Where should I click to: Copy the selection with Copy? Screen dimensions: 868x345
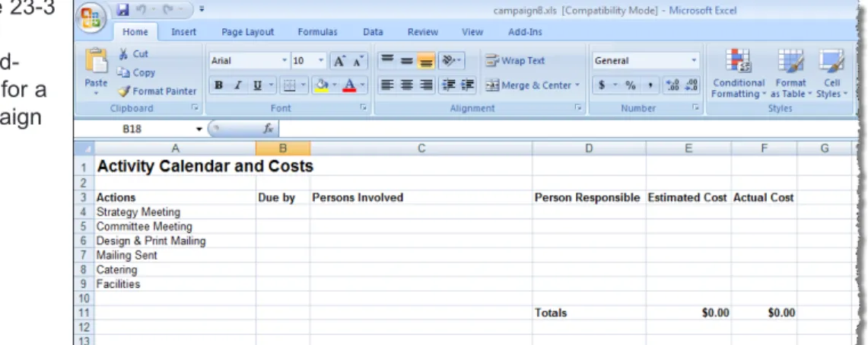tap(136, 72)
